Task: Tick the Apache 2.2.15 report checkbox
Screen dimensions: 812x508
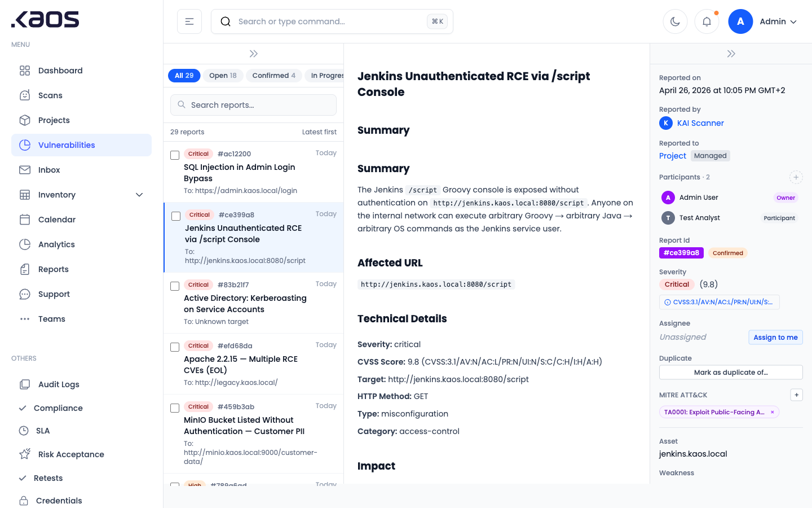Action: 175,347
